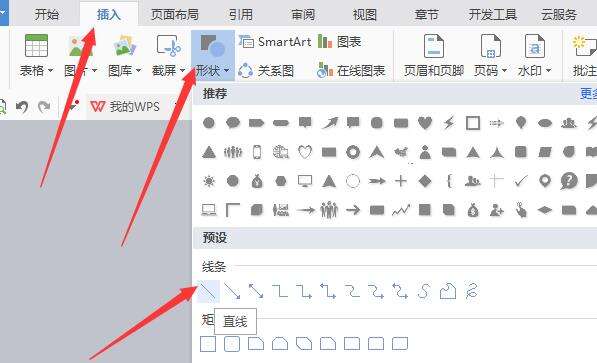Select the single-arrow line shape

(x=232, y=291)
